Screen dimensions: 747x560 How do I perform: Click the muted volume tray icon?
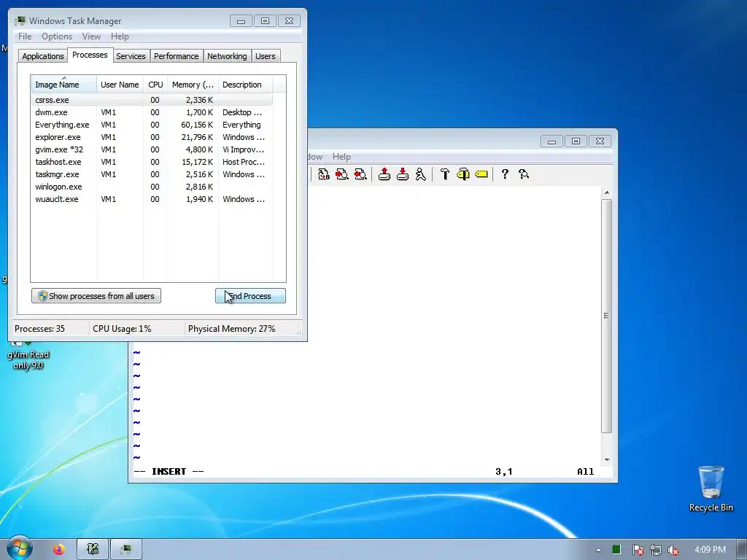(673, 550)
